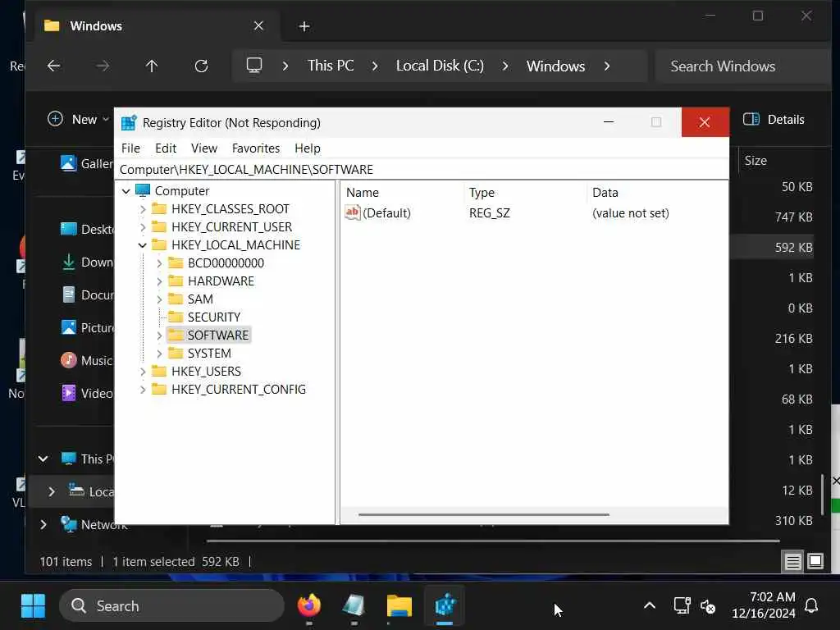The image size is (840, 630).
Task: Select the SAM folder icon
Action: 176,299
